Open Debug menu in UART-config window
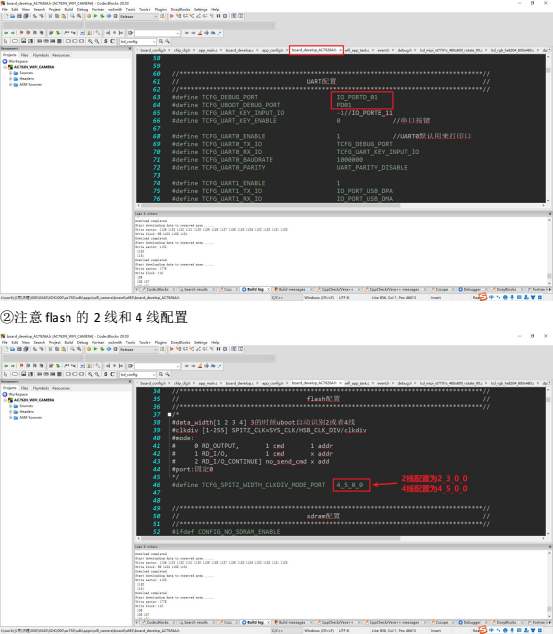This screenshot has height=634, width=553. click(x=82, y=9)
